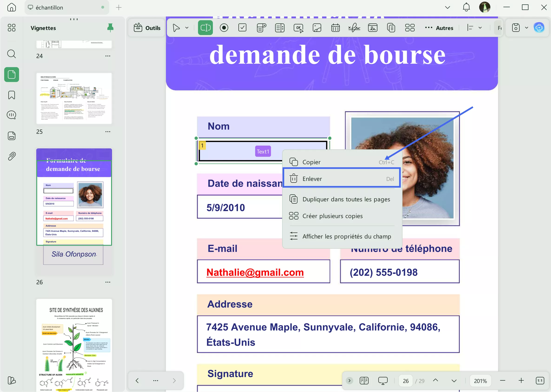The height and width of the screenshot is (392, 551).
Task: Open the alignment options dropdown
Action: (480, 28)
